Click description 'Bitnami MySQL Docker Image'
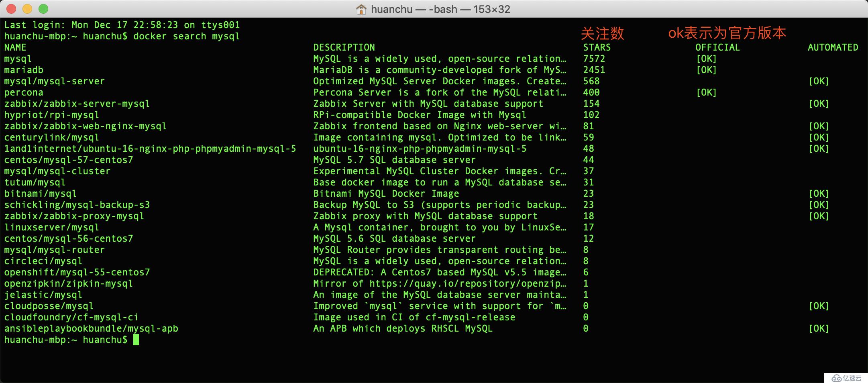The height and width of the screenshot is (383, 868). pos(386,194)
